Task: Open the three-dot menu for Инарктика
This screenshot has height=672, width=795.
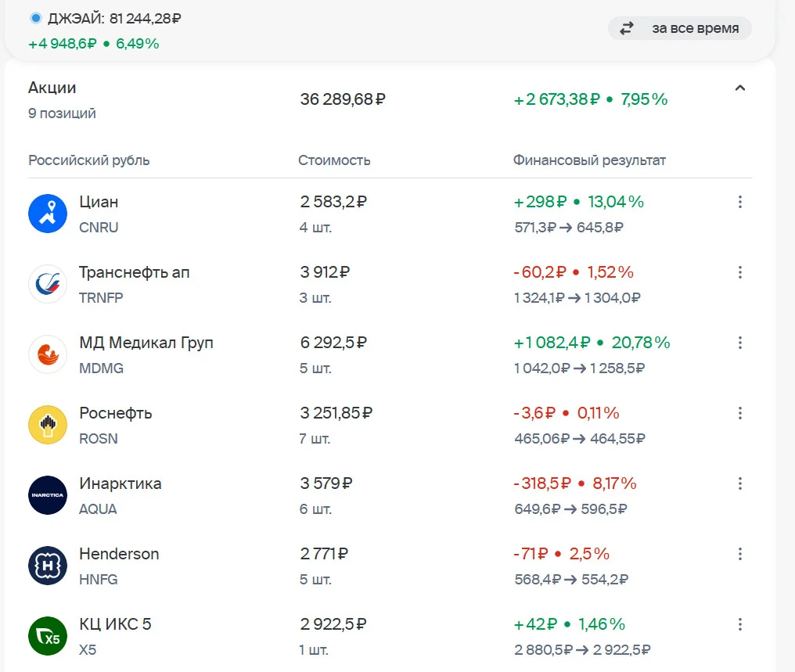Action: pos(740,483)
